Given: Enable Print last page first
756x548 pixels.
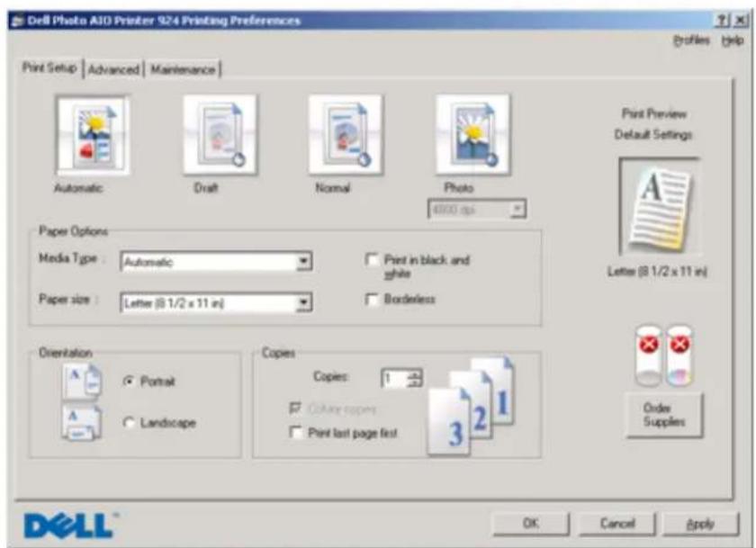Looking at the screenshot, I should [294, 432].
